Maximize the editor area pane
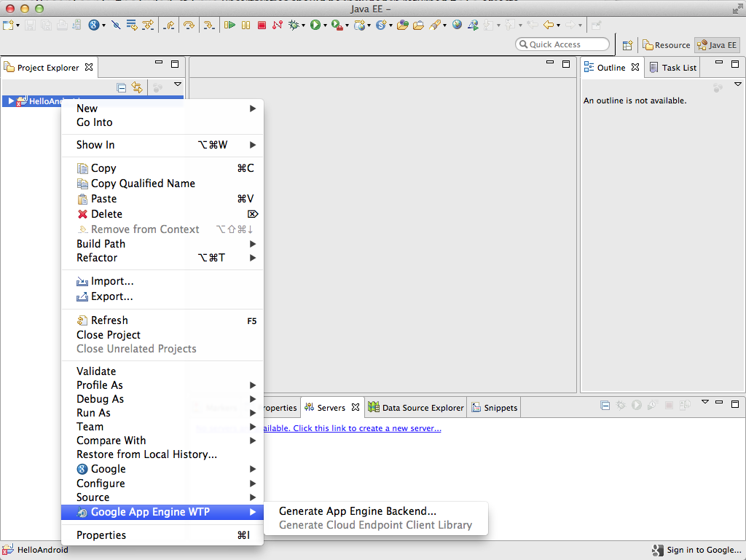The image size is (746, 560). coord(565,63)
